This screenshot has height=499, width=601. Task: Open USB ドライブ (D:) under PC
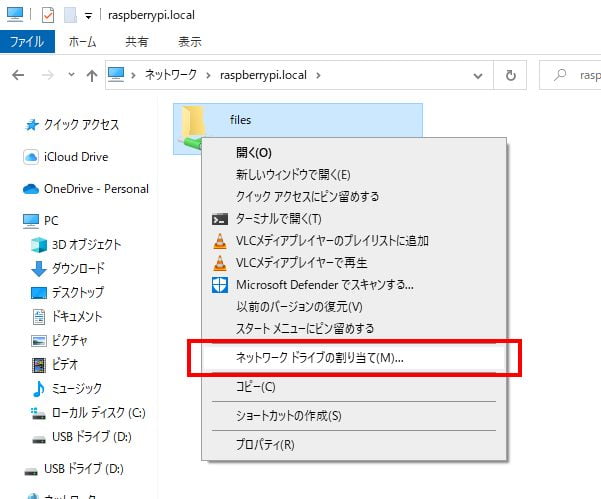point(92,437)
